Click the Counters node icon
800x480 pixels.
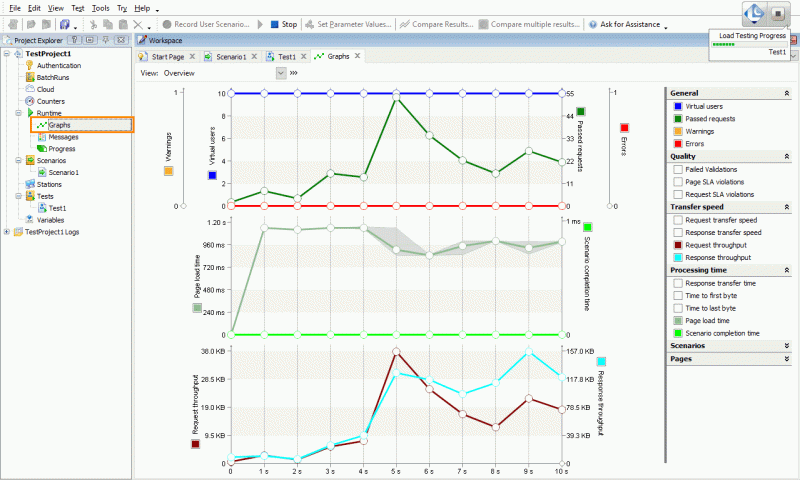click(x=30, y=101)
